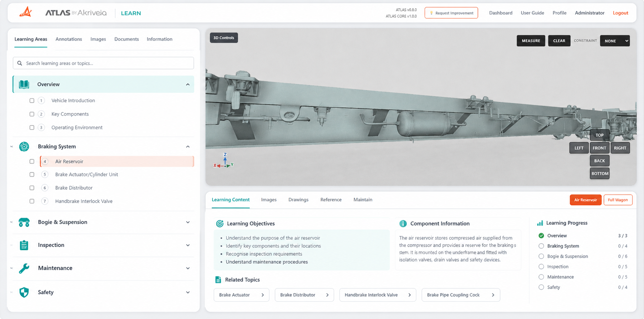Switch to the Drawings tab
Viewport: 644px width, 319px height.
[x=299, y=200]
